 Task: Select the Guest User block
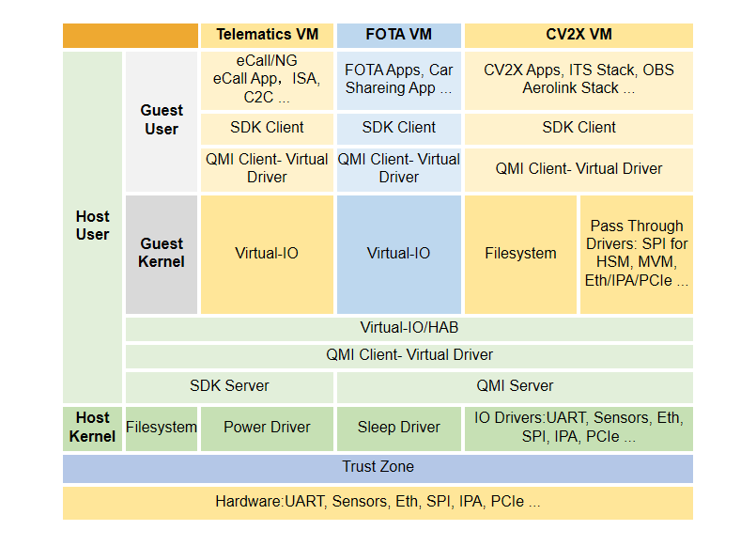click(161, 121)
